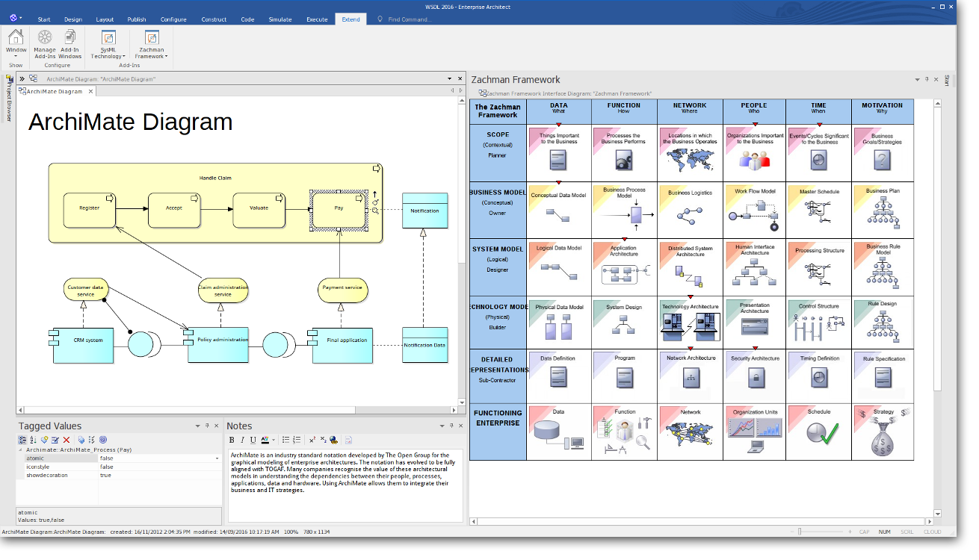Insert hyperlink in Notes toolbar
This screenshot has width=979, height=560.
pyautogui.click(x=333, y=441)
